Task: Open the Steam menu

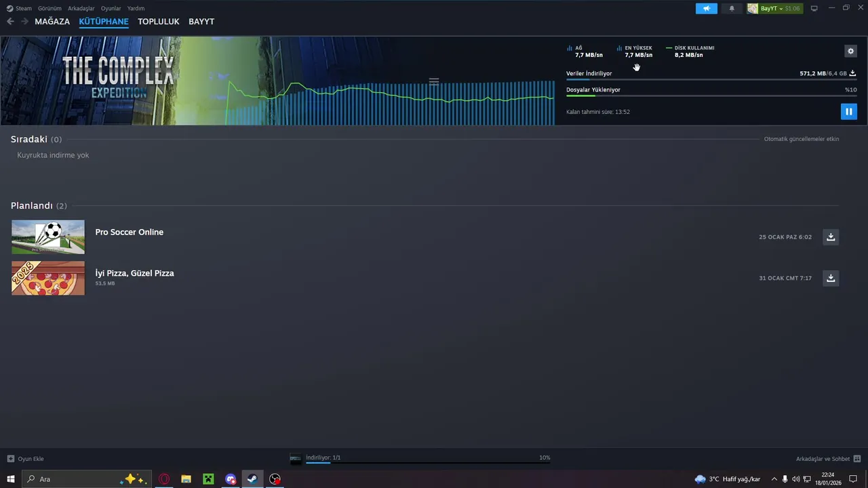Action: [x=24, y=8]
